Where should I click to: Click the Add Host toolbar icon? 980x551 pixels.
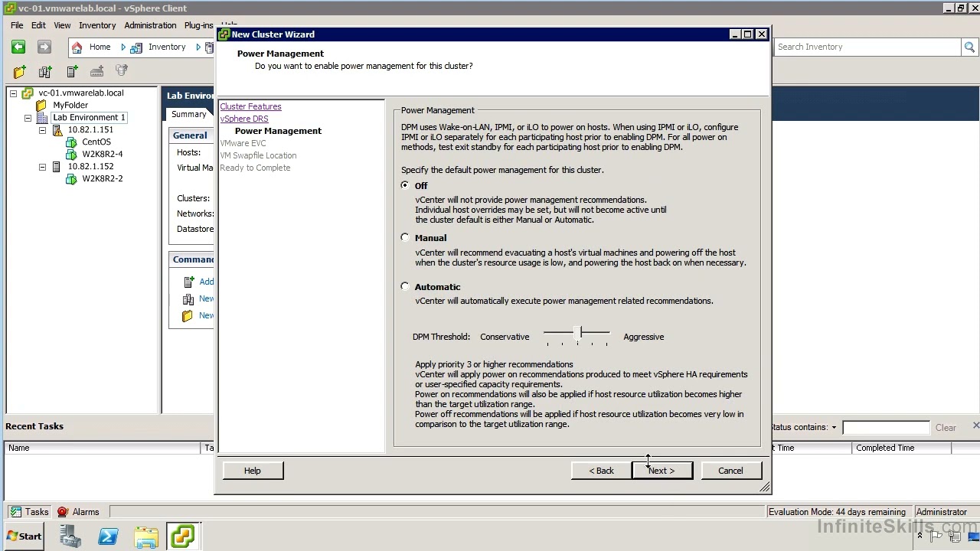coord(72,71)
